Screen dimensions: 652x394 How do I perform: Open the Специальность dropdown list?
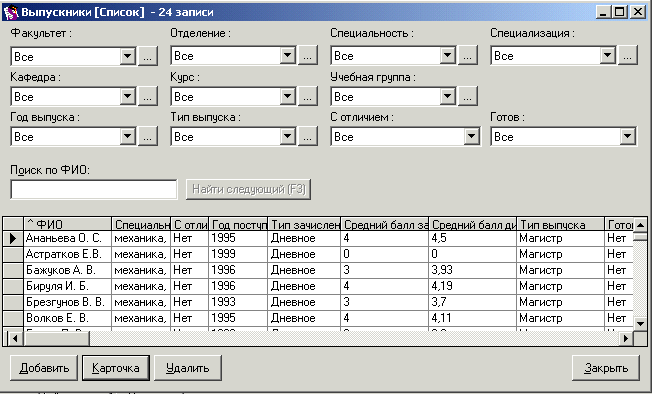(448, 55)
